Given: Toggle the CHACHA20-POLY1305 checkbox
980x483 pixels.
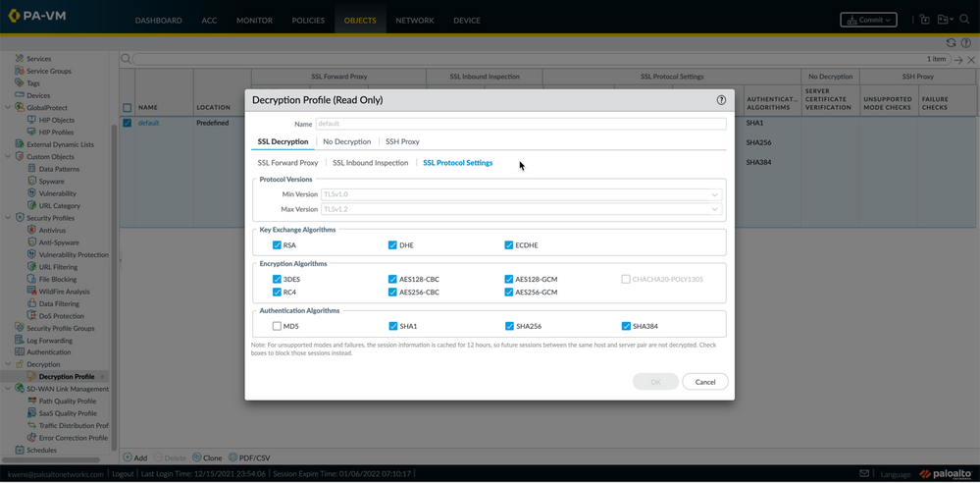Looking at the screenshot, I should [625, 279].
